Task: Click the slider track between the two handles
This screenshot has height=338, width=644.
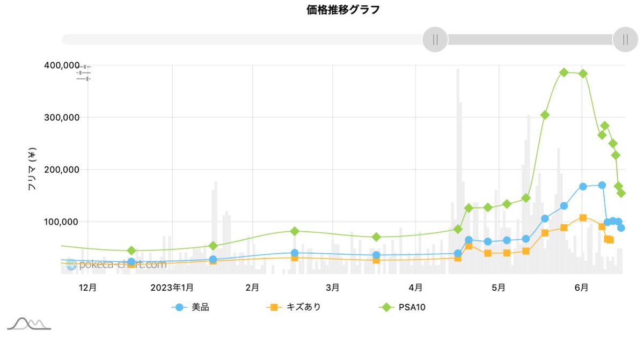Action: (x=531, y=38)
